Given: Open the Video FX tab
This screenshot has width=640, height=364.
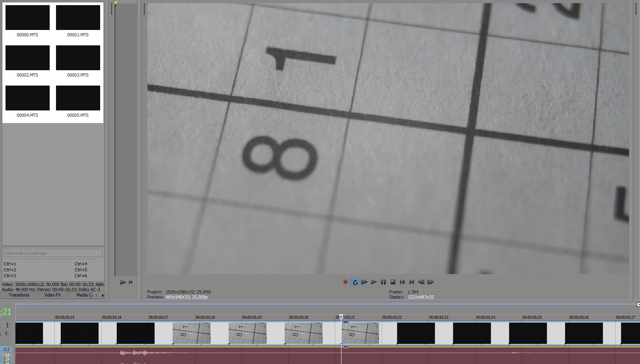Looking at the screenshot, I should (x=52, y=295).
